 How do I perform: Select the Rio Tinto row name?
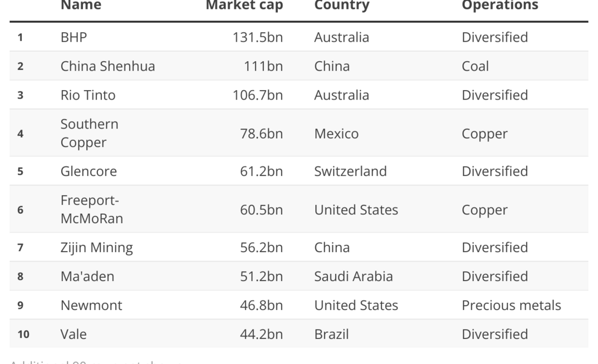coord(88,95)
